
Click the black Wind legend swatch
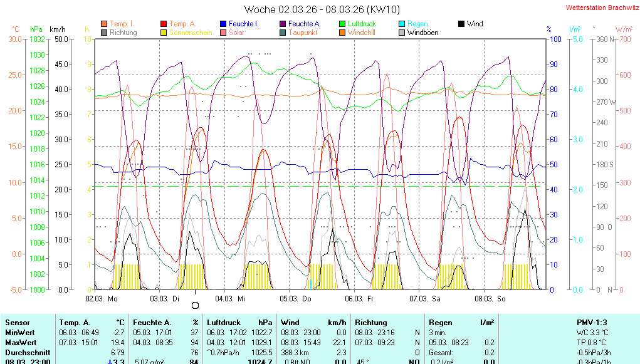pos(461,24)
